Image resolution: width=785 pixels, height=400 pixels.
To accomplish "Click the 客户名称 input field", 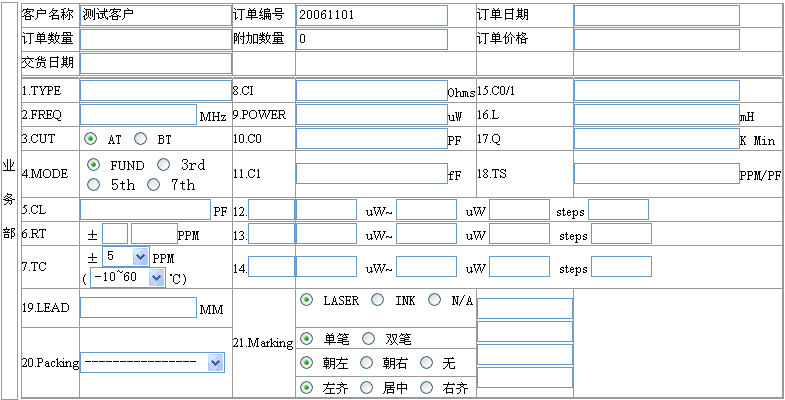I will [156, 16].
